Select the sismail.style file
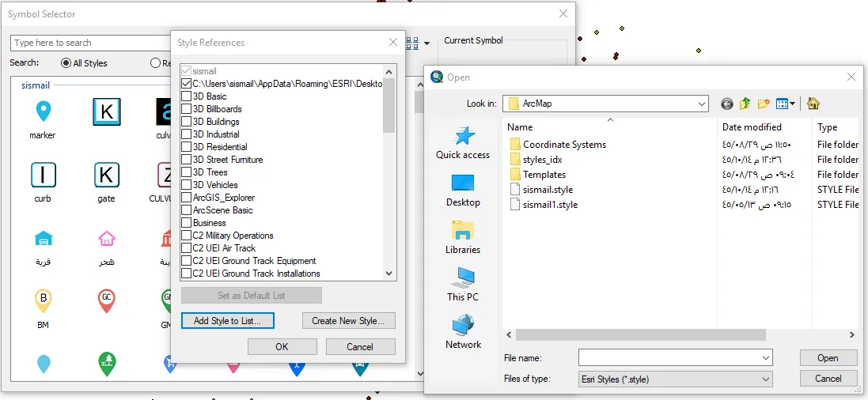This screenshot has height=400, width=868. pyautogui.click(x=548, y=190)
